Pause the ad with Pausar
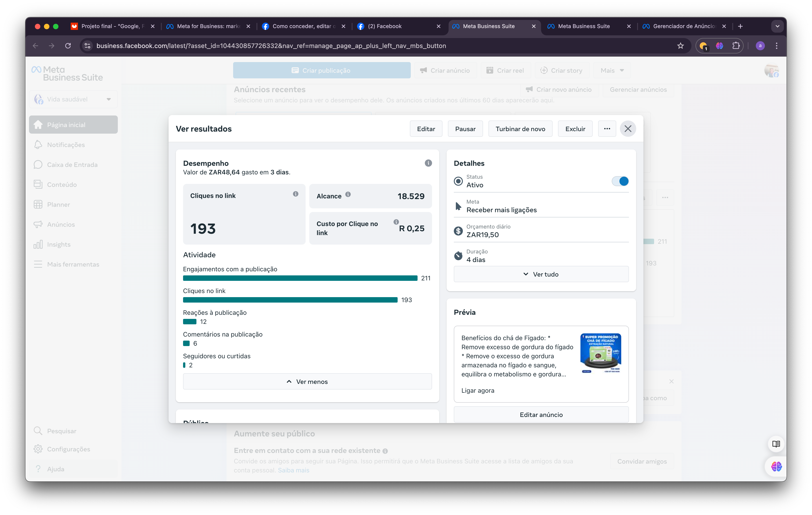Viewport: 812px width, 515px height. pyautogui.click(x=465, y=129)
